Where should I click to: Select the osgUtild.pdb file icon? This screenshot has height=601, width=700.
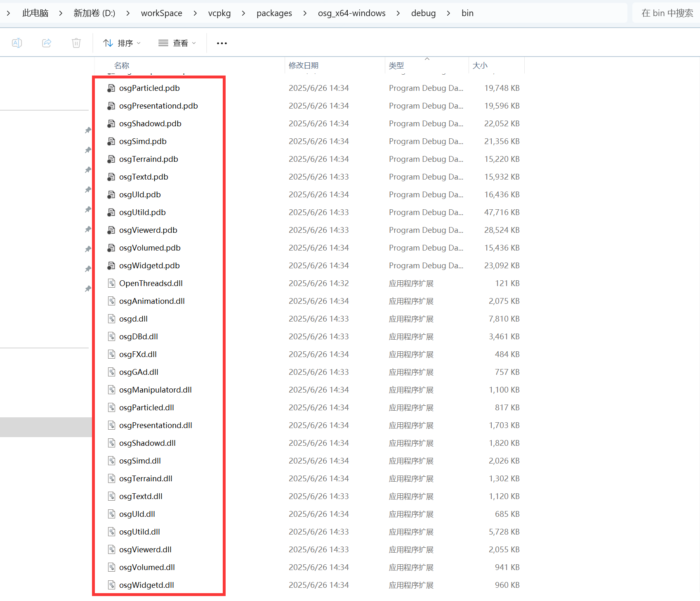[x=111, y=212]
